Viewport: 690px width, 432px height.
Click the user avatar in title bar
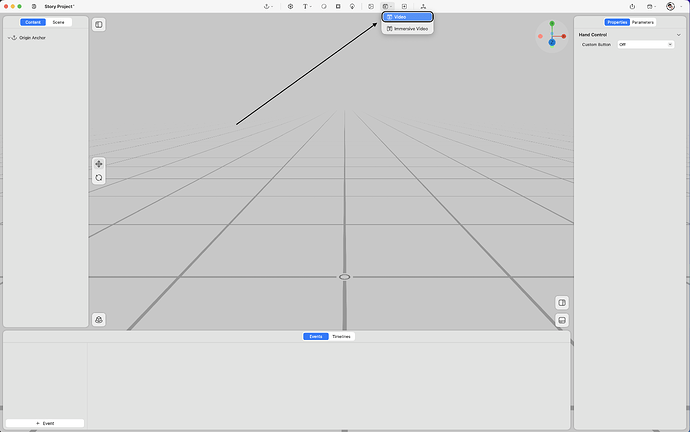coord(670,7)
